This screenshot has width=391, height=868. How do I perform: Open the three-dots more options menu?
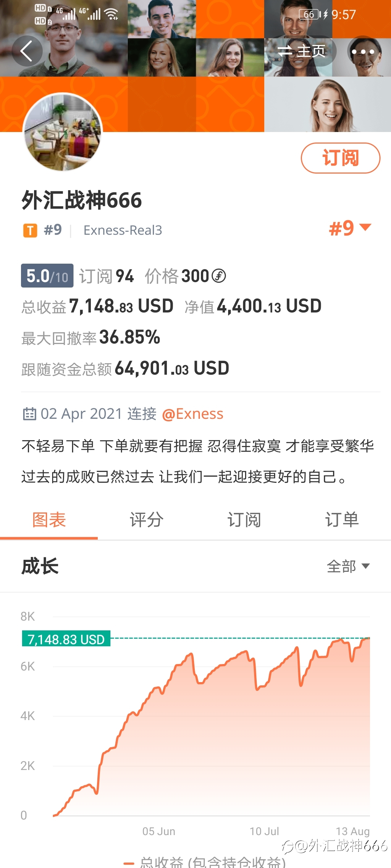pyautogui.click(x=363, y=51)
